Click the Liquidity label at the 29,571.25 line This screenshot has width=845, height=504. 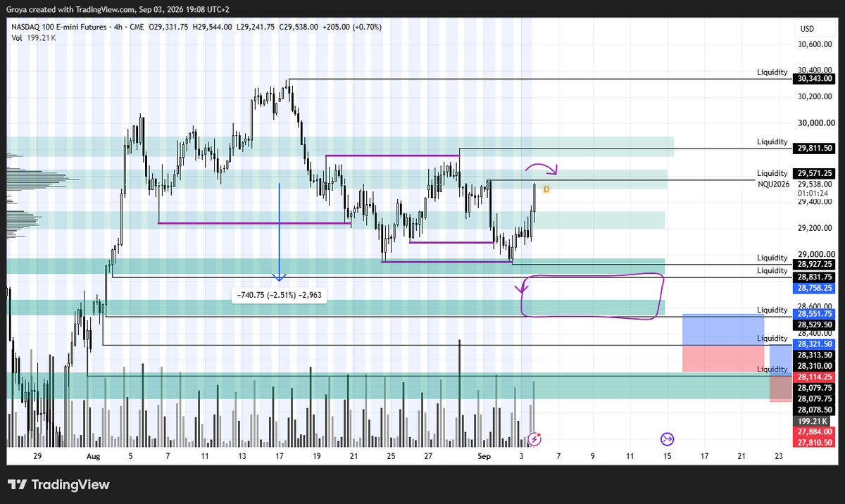click(772, 173)
